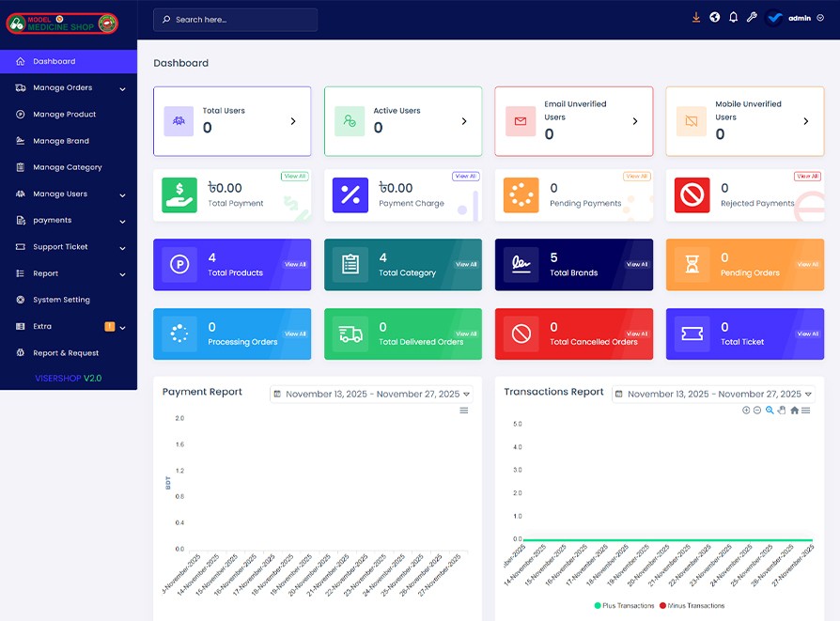Open Payment Report date range dropdown
The height and width of the screenshot is (621, 840).
click(x=371, y=395)
